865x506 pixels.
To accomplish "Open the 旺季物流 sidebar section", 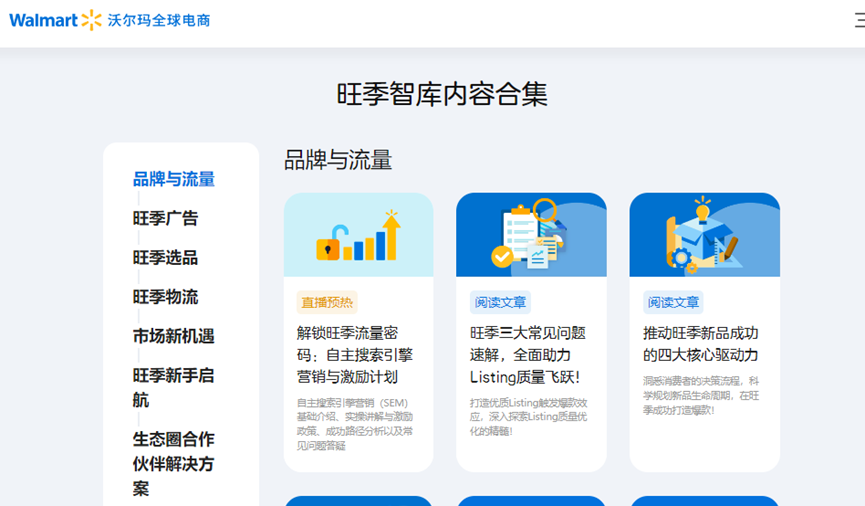I will [x=166, y=297].
